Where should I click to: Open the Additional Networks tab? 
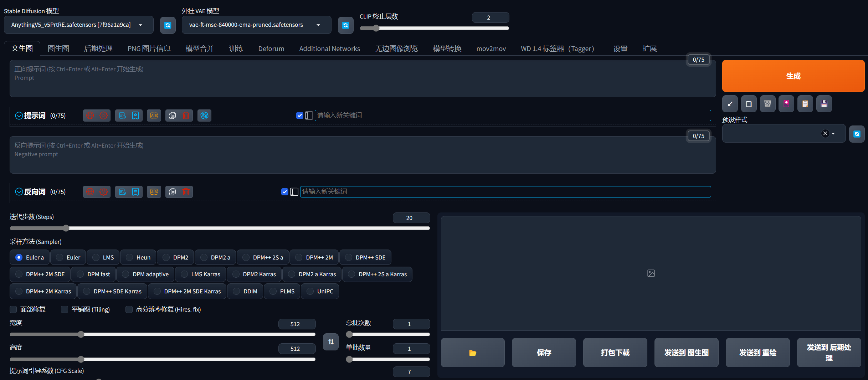click(x=329, y=48)
